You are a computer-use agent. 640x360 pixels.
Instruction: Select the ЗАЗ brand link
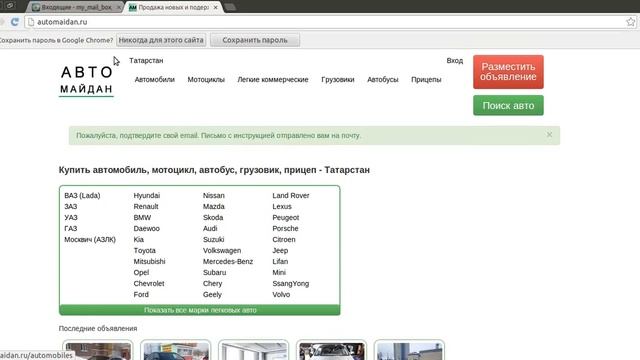pos(71,207)
